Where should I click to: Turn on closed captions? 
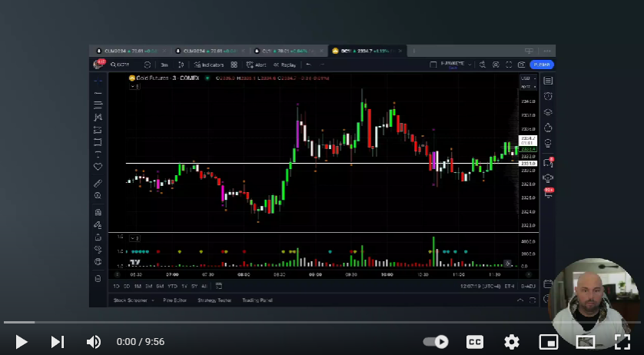pyautogui.click(x=475, y=342)
